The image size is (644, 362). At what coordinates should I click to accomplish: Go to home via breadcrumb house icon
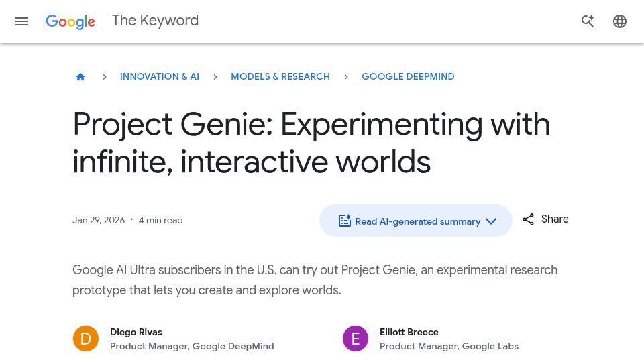click(80, 76)
